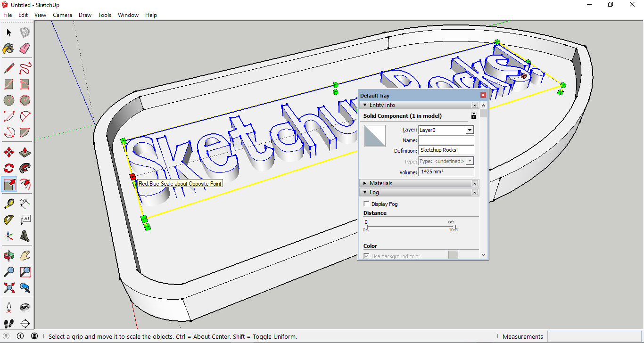Screen dimensions: 644x343
Task: Open the Type dropdown in Entity Info
Action: pos(470,161)
